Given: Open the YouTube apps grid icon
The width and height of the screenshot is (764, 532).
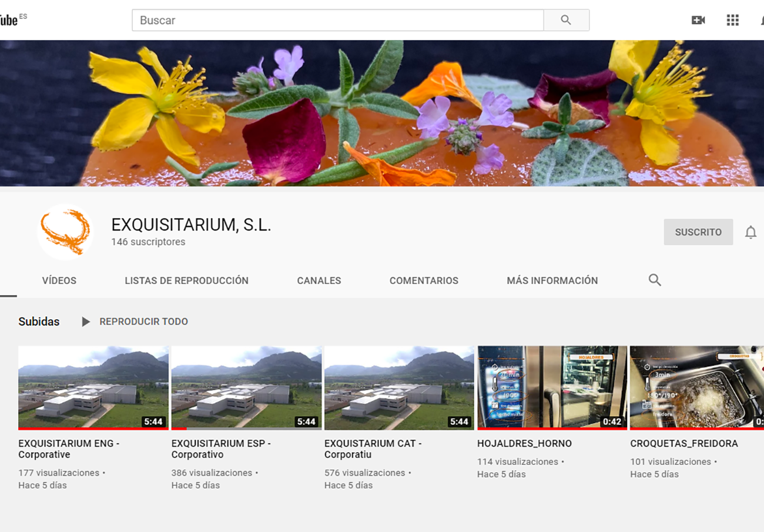Looking at the screenshot, I should pyautogui.click(x=732, y=20).
